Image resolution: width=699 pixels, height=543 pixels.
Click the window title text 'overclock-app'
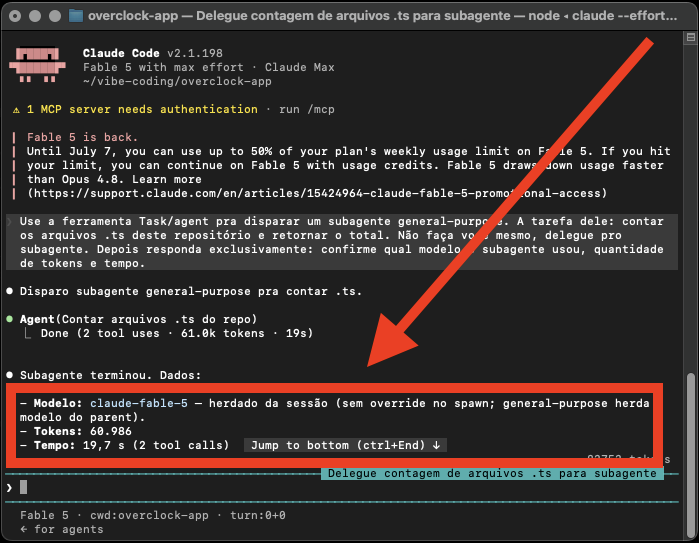pos(133,16)
